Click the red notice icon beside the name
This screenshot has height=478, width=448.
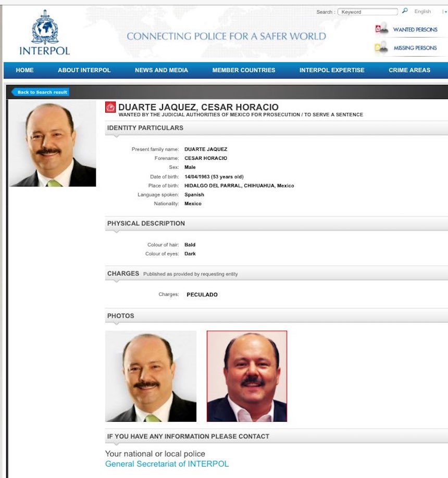point(110,107)
